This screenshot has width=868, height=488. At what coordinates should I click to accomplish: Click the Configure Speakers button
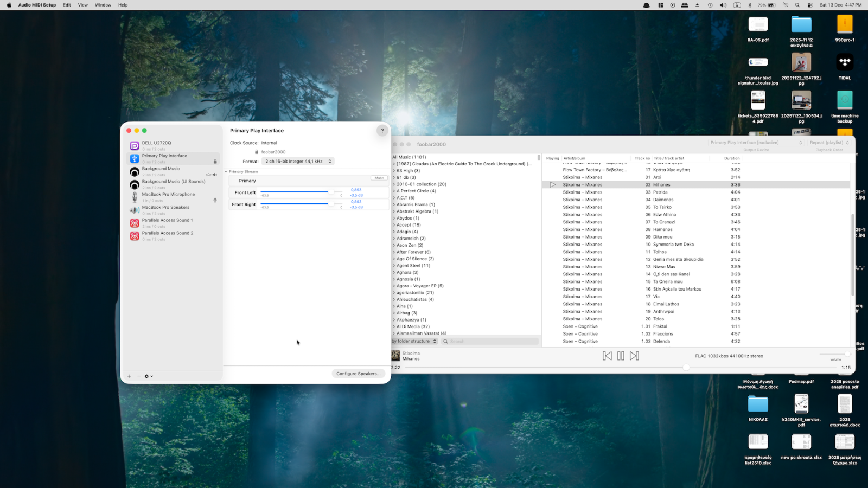click(x=358, y=373)
